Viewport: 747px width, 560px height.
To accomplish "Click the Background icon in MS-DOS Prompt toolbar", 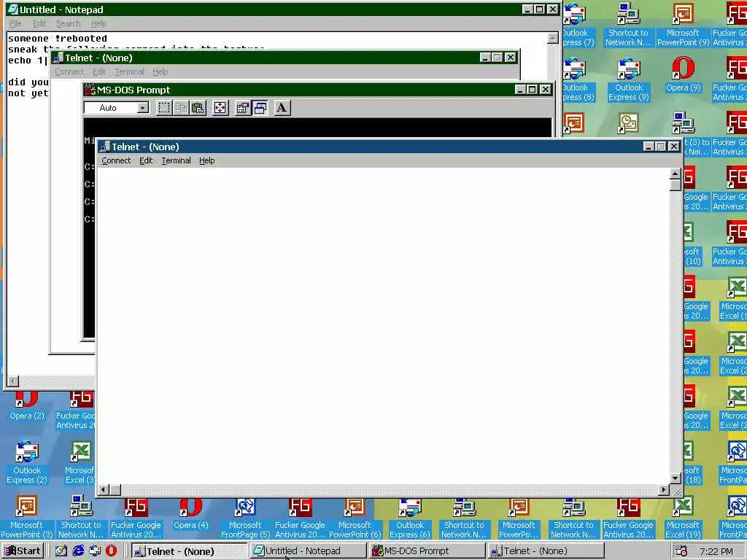I will 260,108.
